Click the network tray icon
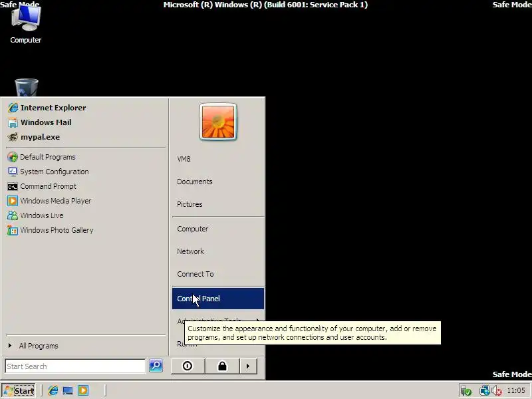532x399 pixels. [x=484, y=391]
